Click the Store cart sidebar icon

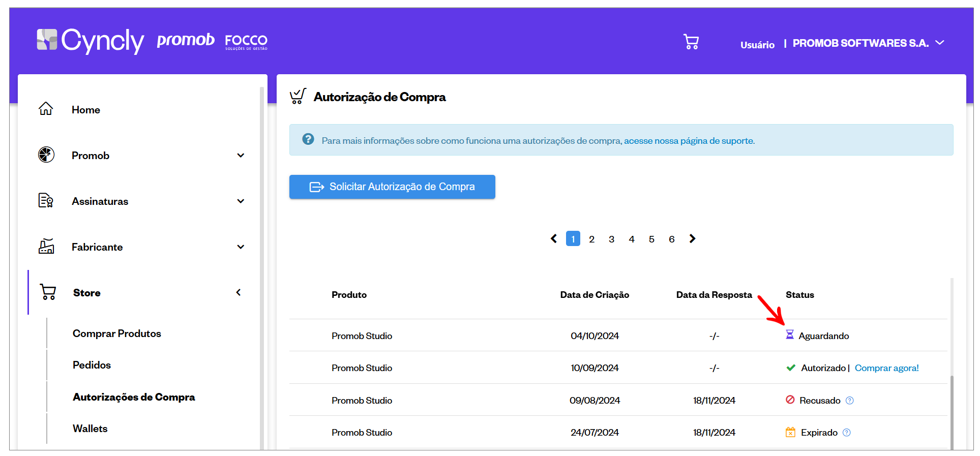coord(48,292)
